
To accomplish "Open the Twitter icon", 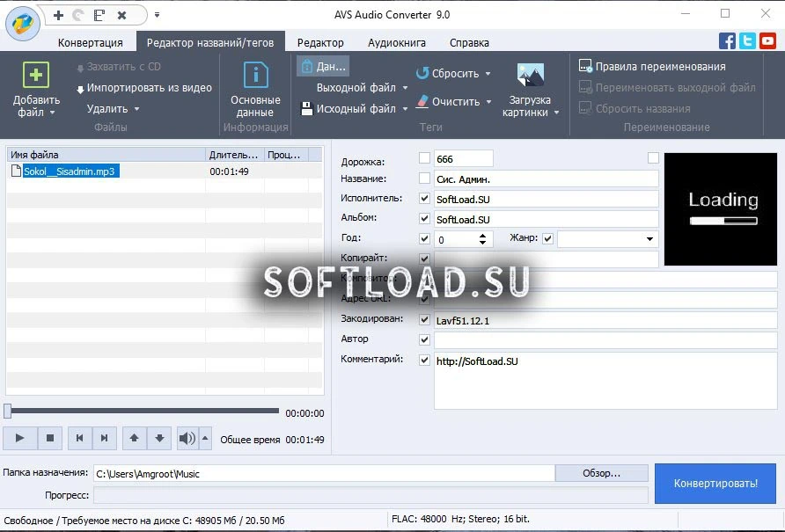I will click(x=747, y=40).
